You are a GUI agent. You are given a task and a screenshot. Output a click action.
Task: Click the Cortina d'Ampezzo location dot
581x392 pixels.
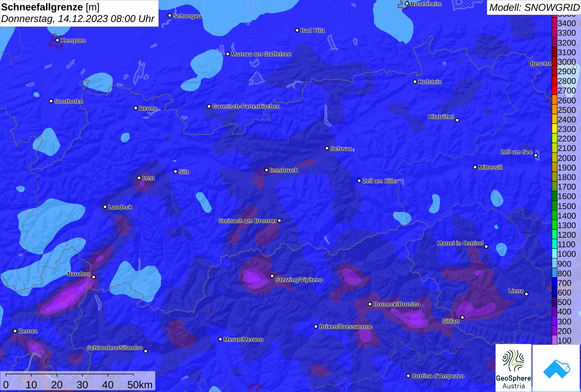coord(408,376)
